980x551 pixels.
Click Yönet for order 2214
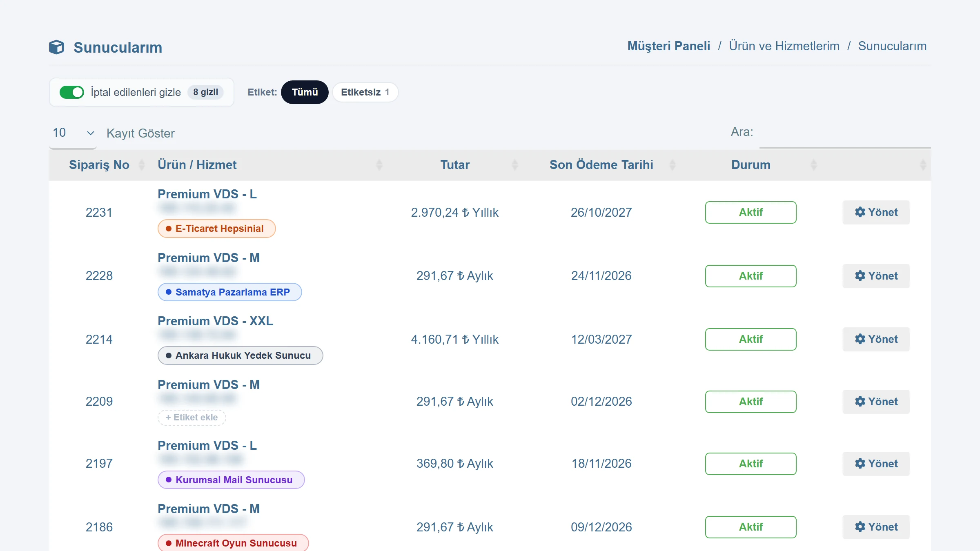tap(876, 339)
